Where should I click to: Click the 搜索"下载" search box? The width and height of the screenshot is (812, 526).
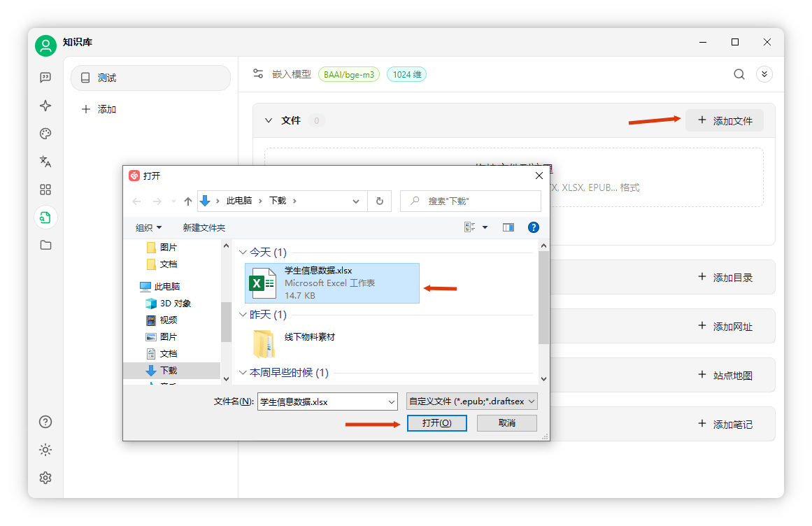coord(471,201)
